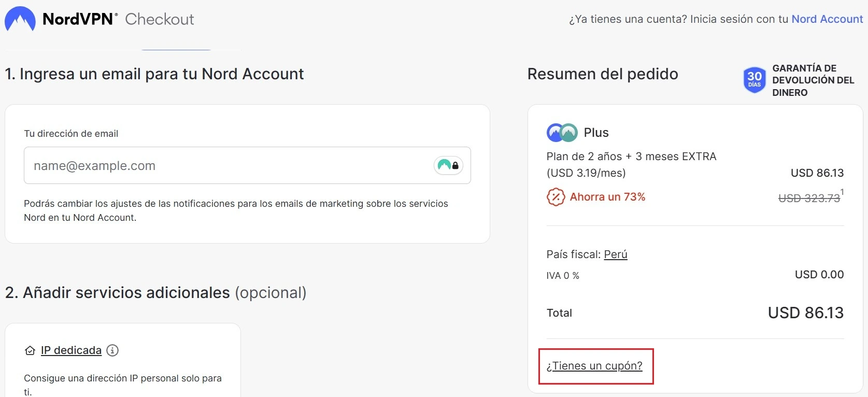Click inside the email address field
Image resolution: width=868 pixels, height=397 pixels.
[207, 165]
